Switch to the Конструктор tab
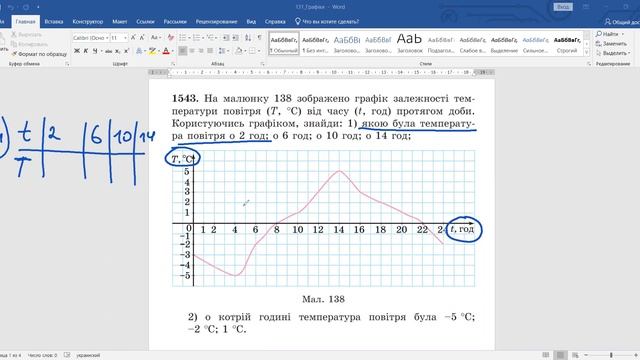Image resolution: width=640 pixels, height=360 pixels. click(88, 22)
